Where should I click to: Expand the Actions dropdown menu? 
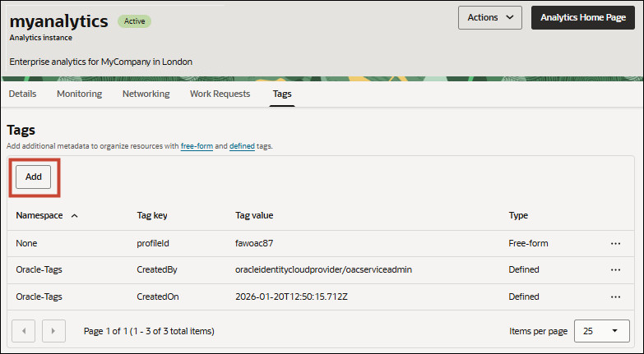point(489,17)
